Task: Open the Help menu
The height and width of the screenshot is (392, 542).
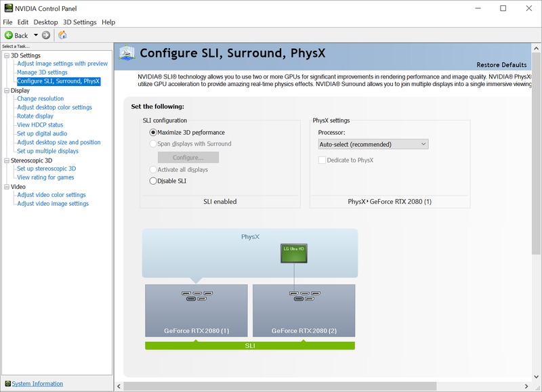Action: (x=108, y=22)
